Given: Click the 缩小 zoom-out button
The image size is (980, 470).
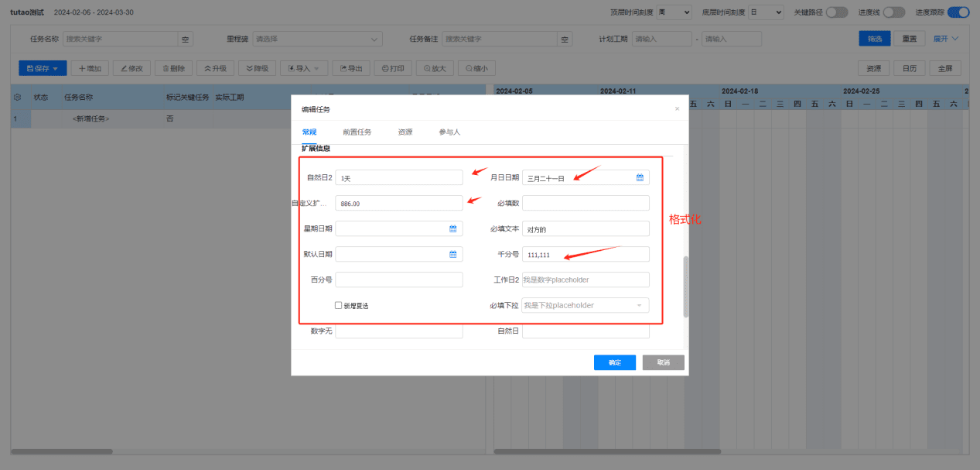Looking at the screenshot, I should click(476, 68).
